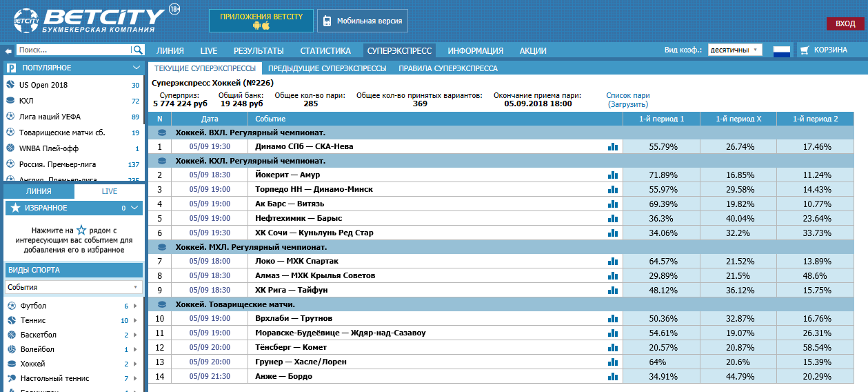
Task: Open statistics chart icon for ХК Рига — Тайфун
Action: pos(612,290)
